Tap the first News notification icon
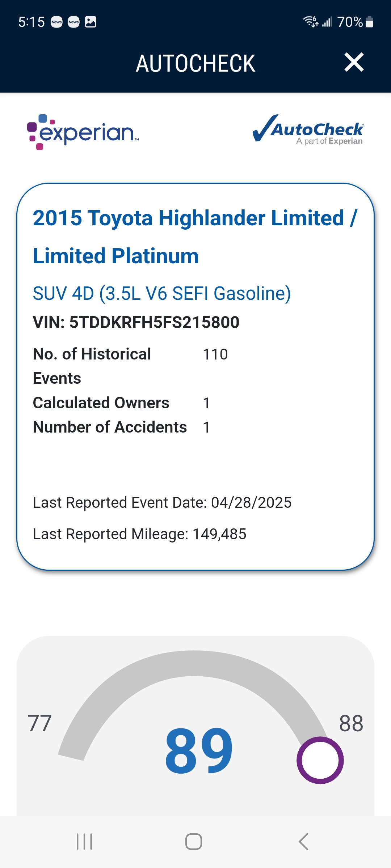 (x=56, y=22)
